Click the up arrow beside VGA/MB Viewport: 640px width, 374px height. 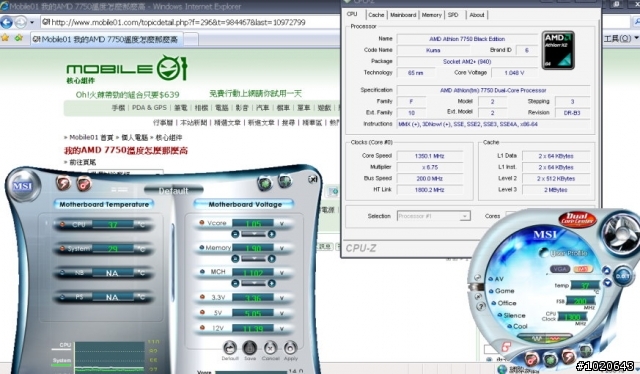tap(607, 270)
